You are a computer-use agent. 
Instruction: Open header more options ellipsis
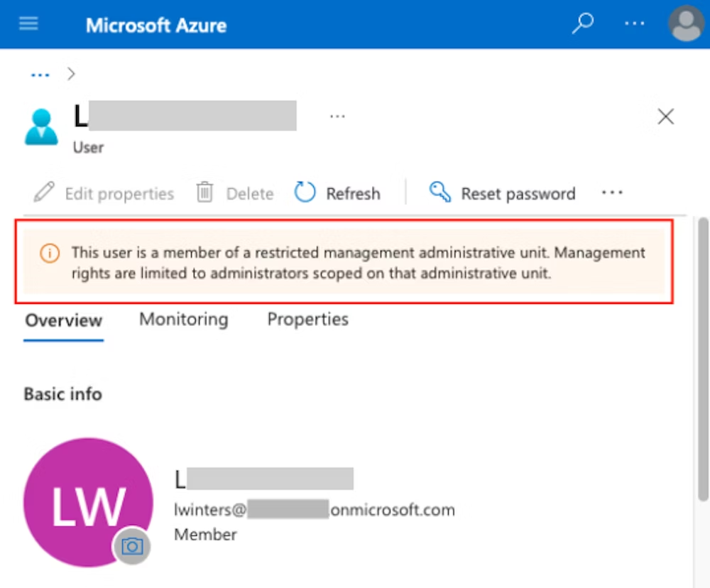point(634,24)
